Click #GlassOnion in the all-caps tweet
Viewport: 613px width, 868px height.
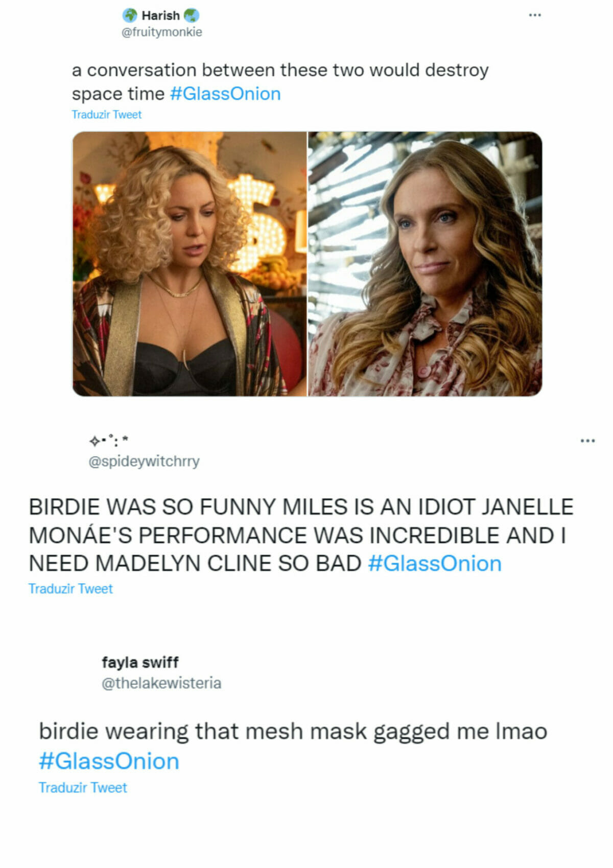tap(435, 564)
